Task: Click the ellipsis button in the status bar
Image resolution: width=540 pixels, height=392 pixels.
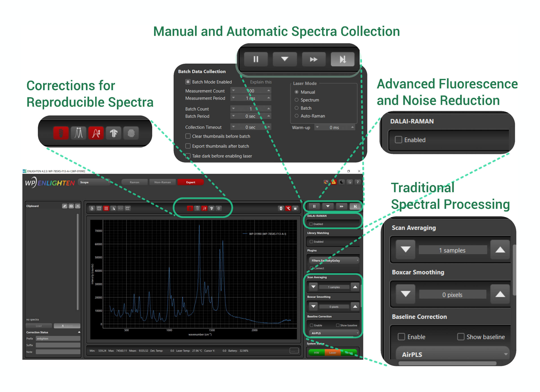Action: point(294,351)
